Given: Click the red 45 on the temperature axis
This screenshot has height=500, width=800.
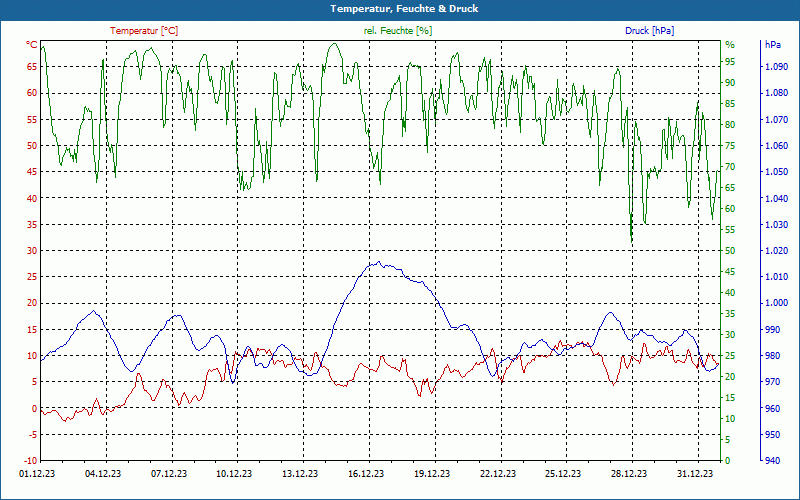Looking at the screenshot, I should click(x=32, y=171).
